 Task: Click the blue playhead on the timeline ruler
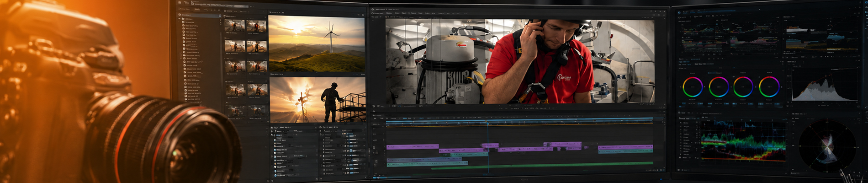coord(487,123)
